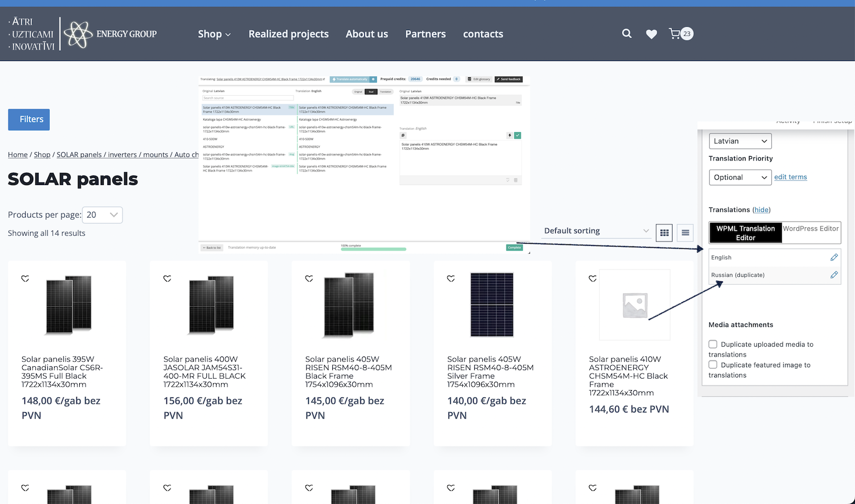Click the green checkmark in translation editor
The image size is (855, 504).
click(518, 135)
